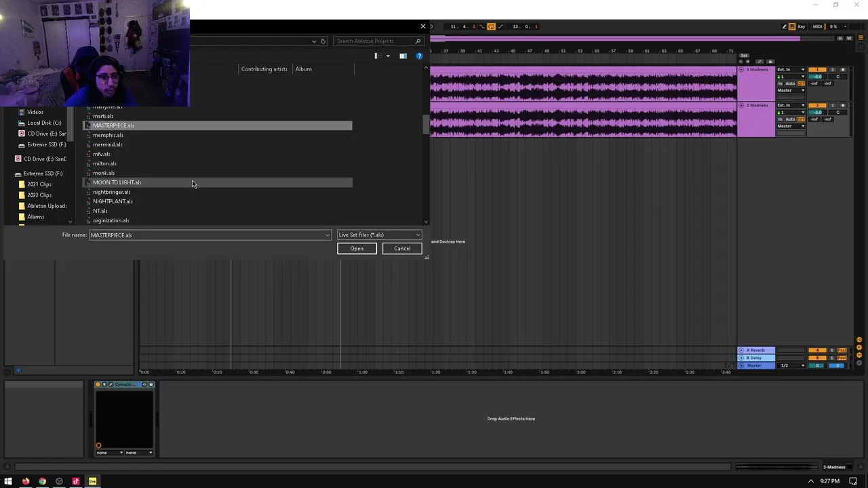Open first none dropdown on Cymatic device
Viewport: 868px width, 488px height.
click(x=110, y=453)
